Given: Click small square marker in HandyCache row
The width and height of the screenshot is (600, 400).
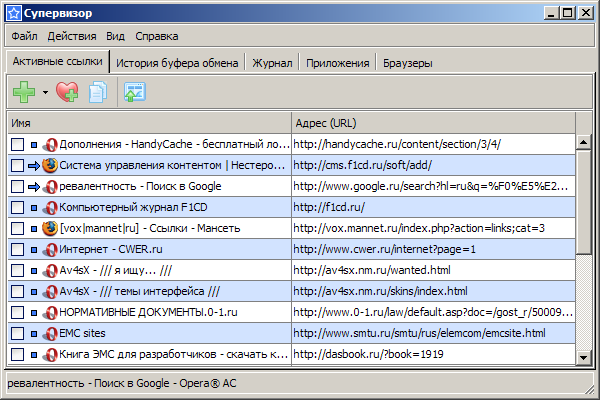Looking at the screenshot, I should tap(34, 145).
